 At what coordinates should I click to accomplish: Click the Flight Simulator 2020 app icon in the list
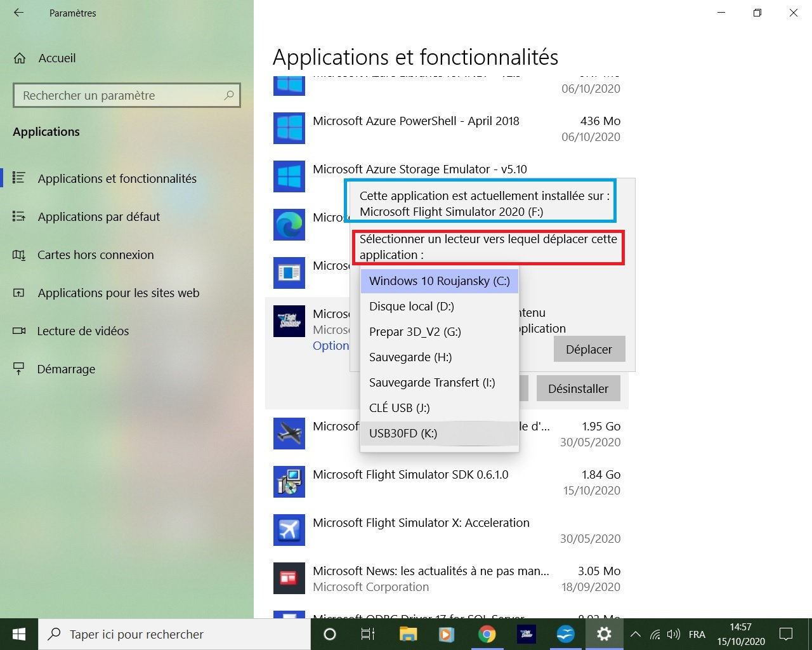point(289,321)
